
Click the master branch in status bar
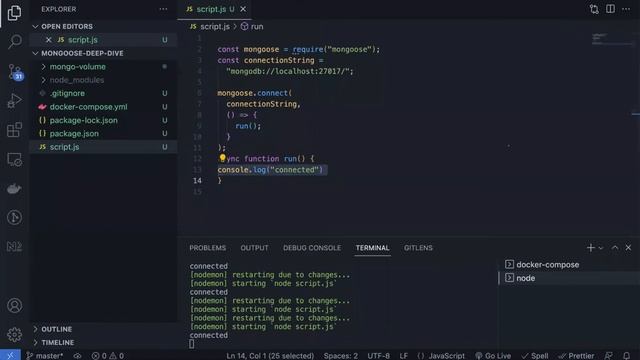[x=45, y=356]
